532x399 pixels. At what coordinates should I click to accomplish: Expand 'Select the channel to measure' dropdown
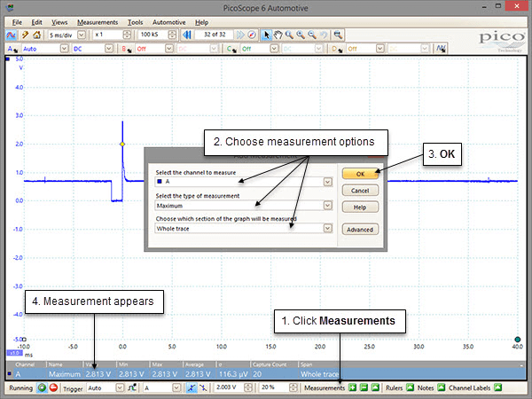tap(327, 182)
